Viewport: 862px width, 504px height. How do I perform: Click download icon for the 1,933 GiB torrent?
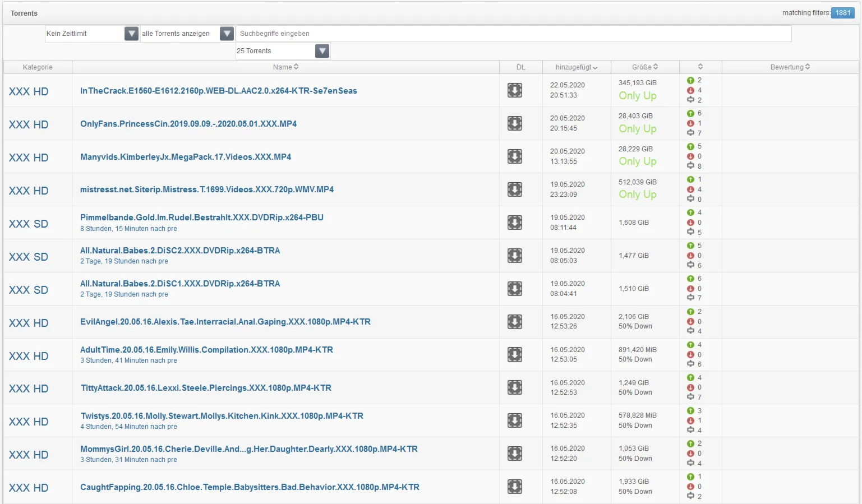514,487
